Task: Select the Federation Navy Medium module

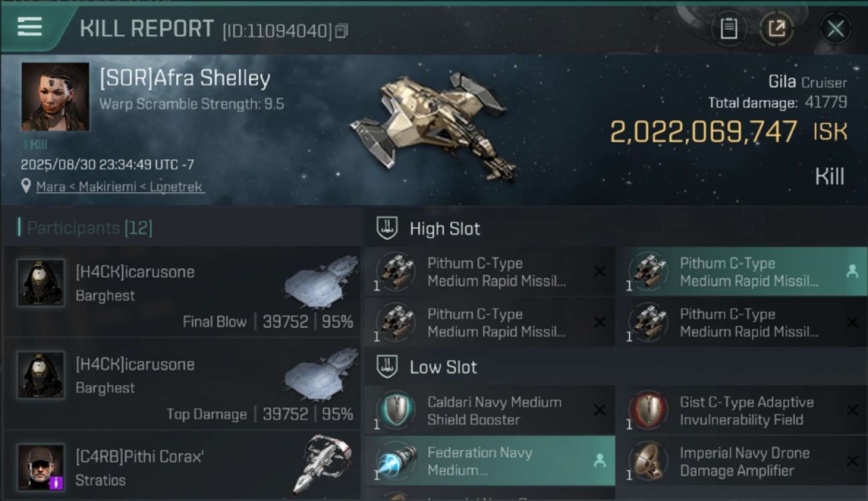Action: (489, 461)
